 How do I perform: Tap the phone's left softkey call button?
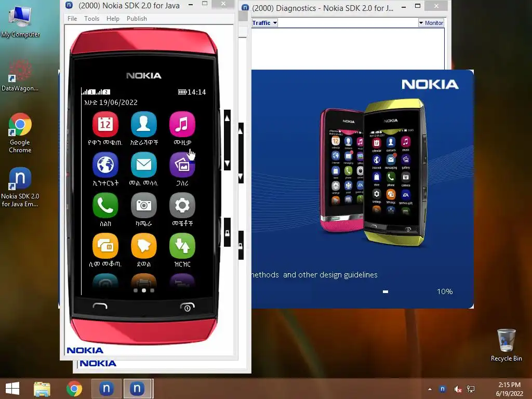click(100, 307)
